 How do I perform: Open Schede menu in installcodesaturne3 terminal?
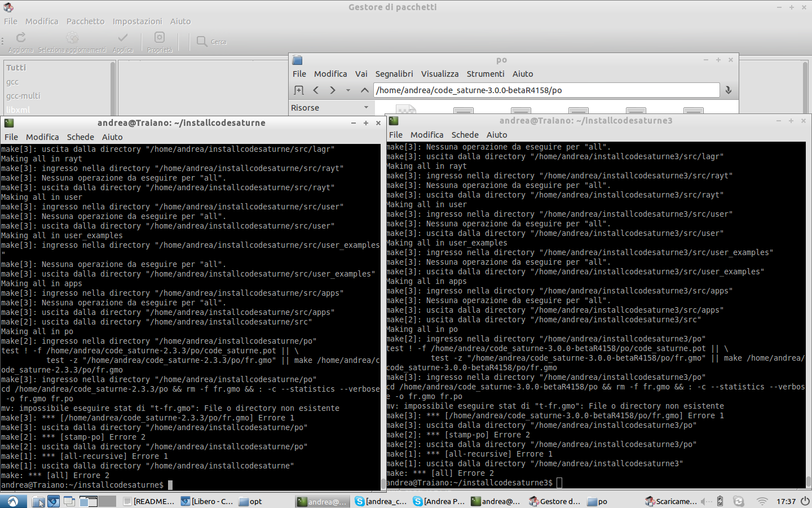[x=465, y=135]
